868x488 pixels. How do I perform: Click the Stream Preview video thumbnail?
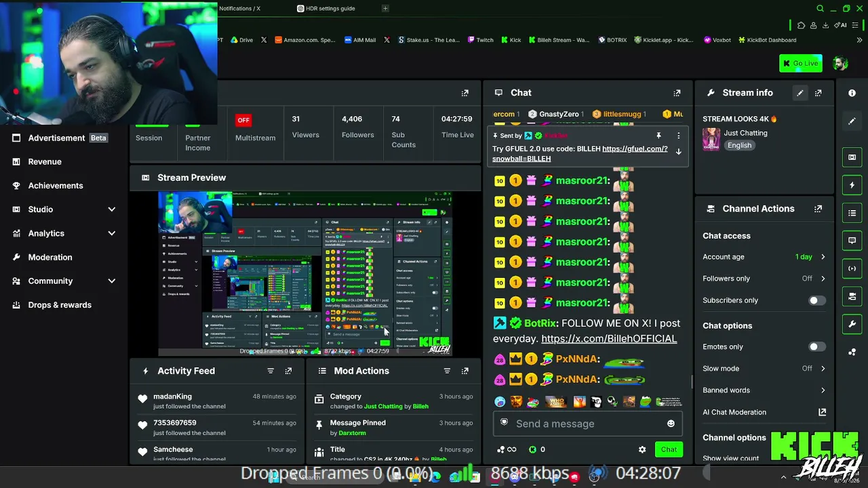[305, 274]
